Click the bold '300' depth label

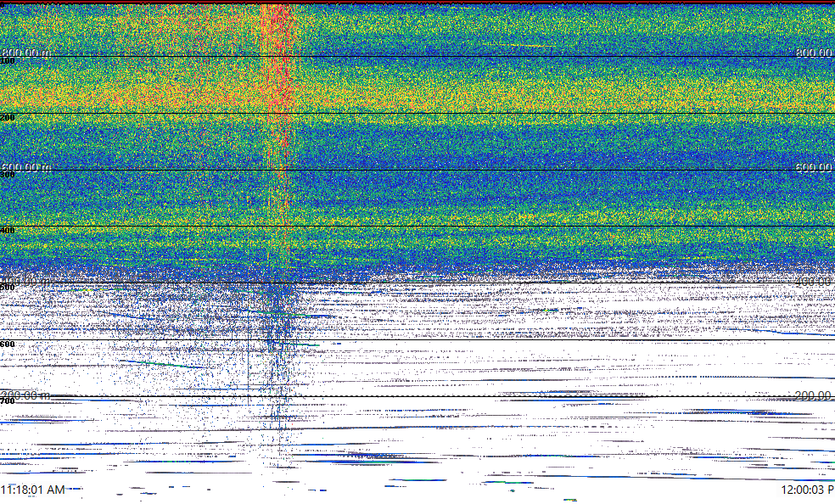coord(8,175)
